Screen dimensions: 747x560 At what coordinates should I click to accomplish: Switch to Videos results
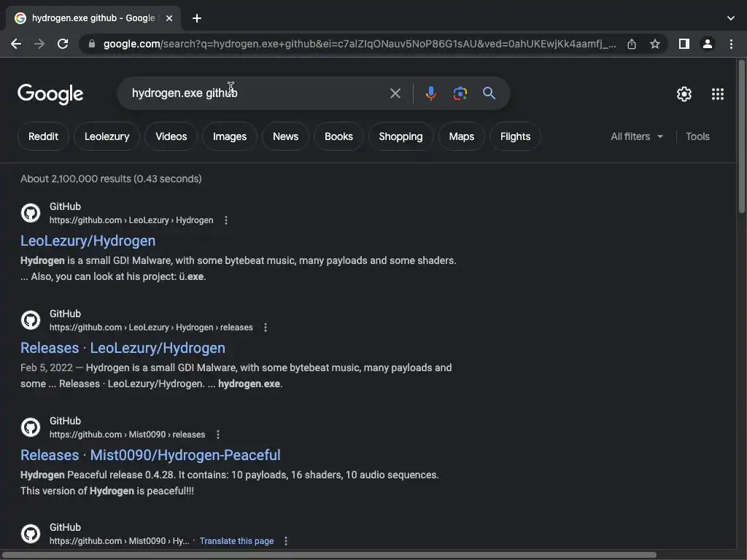click(x=171, y=136)
